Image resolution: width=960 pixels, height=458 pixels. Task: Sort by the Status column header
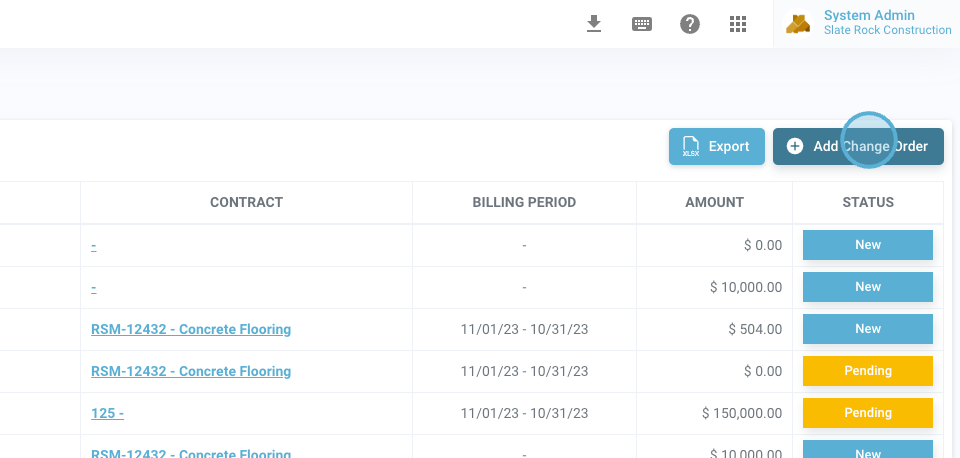pos(868,202)
